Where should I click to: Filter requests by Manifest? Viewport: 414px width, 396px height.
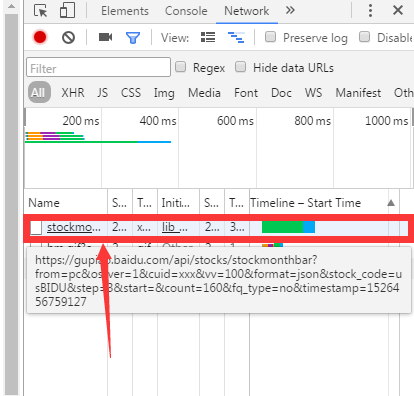click(x=358, y=93)
